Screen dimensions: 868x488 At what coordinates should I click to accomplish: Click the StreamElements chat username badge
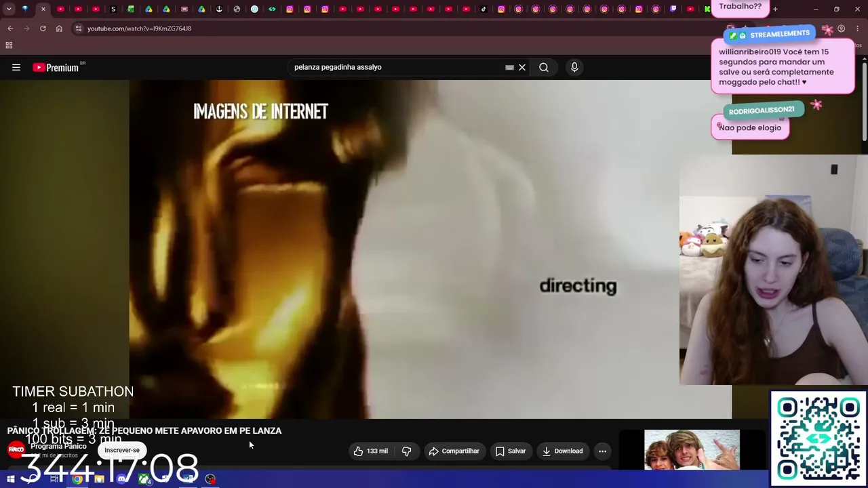(x=770, y=34)
